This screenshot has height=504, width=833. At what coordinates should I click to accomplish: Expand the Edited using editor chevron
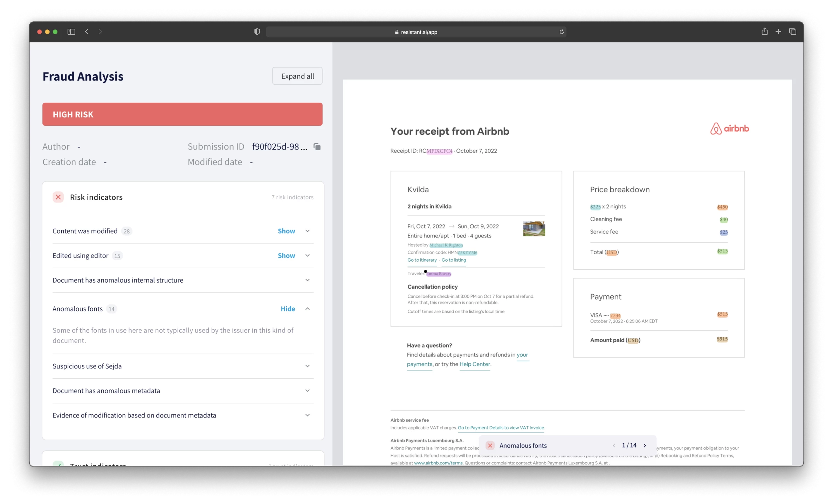(308, 256)
